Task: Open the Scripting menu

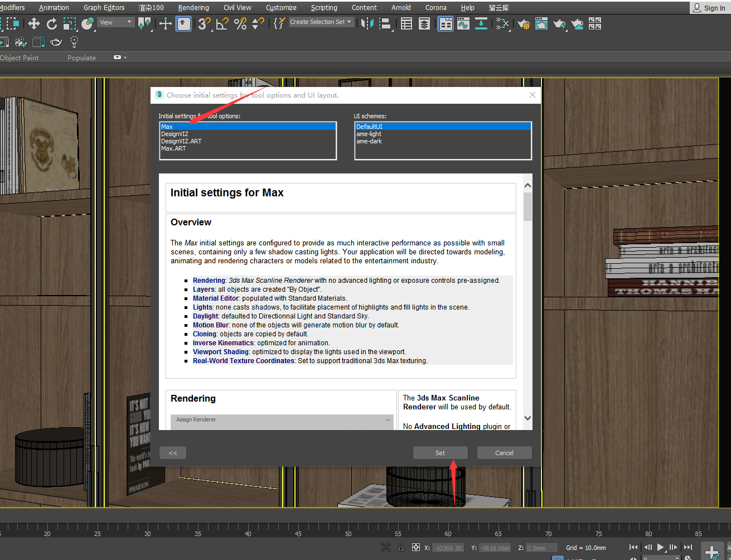Action: [324, 8]
